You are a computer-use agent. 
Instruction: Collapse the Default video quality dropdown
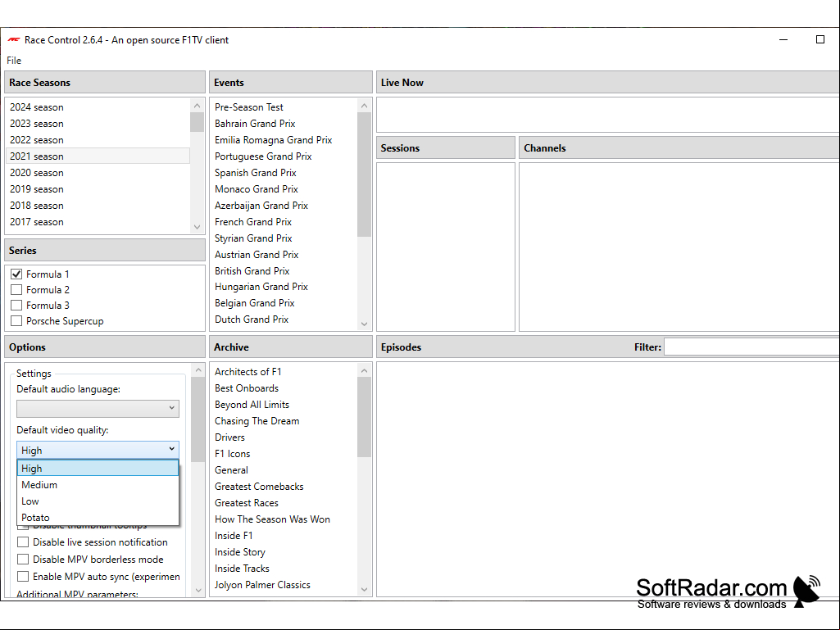[x=98, y=450]
